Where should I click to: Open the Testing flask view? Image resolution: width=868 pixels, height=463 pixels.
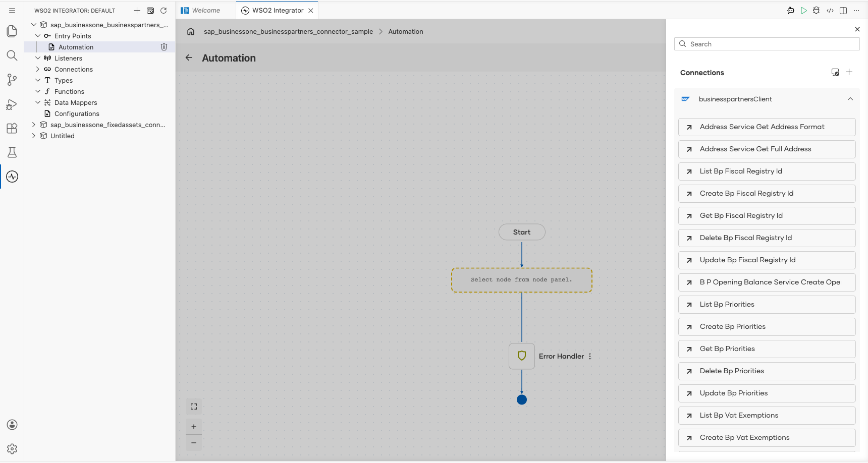[12, 152]
